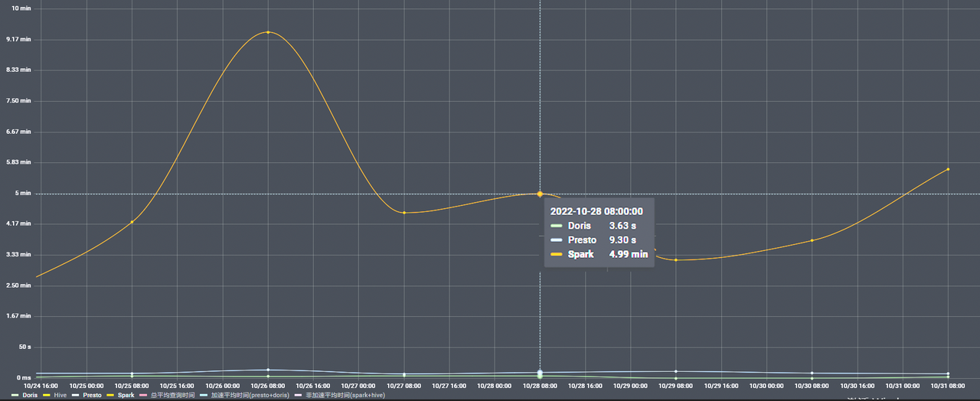The image size is (980, 401).
Task: Show only the Presto series via legend
Action: tap(92, 395)
